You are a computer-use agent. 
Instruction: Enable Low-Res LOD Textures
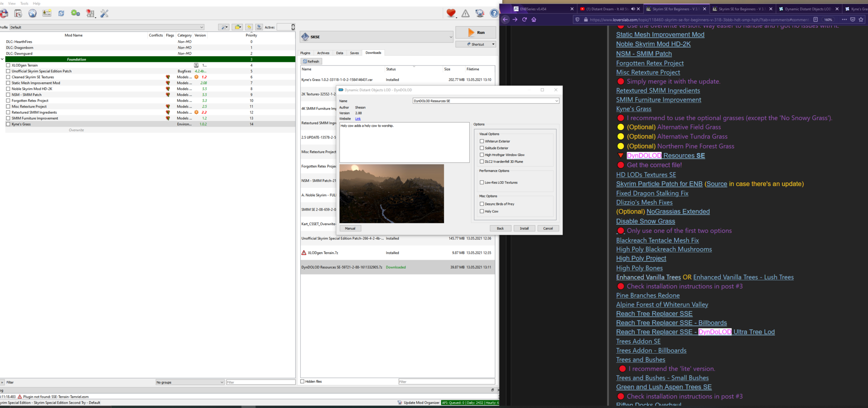pos(482,182)
